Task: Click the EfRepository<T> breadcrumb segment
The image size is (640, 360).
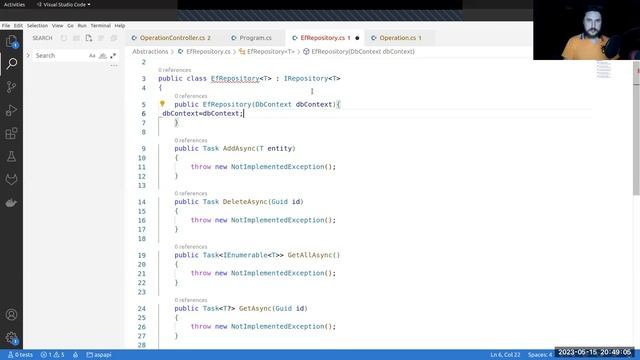Action: [x=267, y=51]
